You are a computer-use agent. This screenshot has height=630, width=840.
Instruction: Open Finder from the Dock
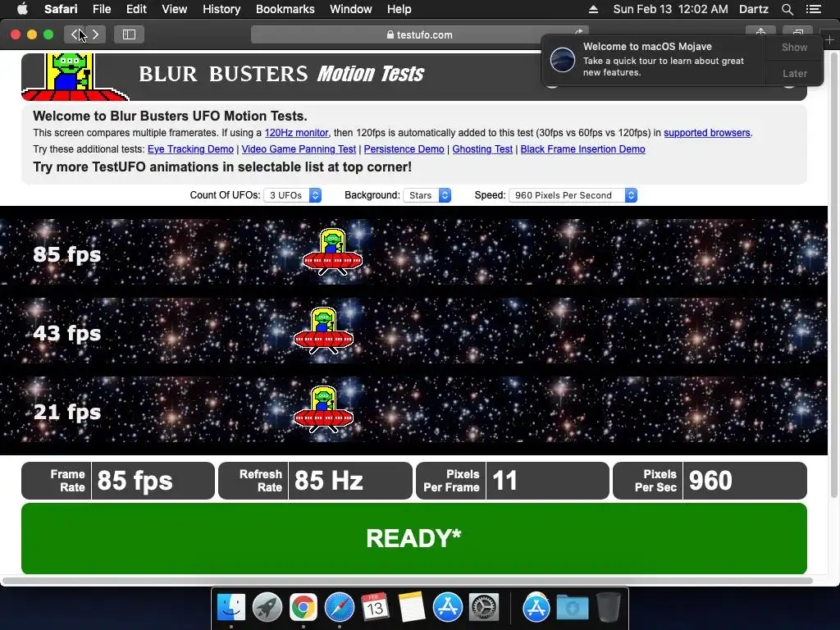point(231,608)
